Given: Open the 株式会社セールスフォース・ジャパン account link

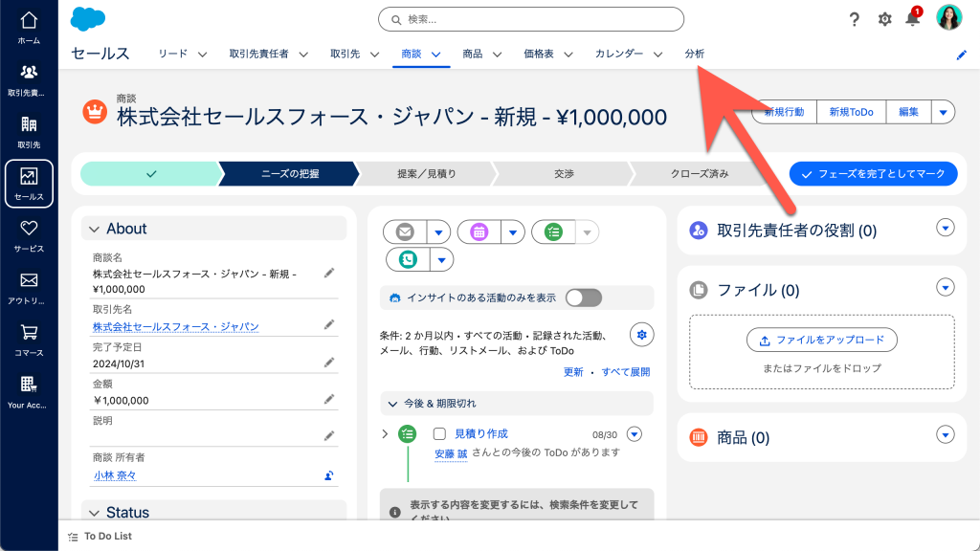Looking at the screenshot, I should (x=176, y=327).
